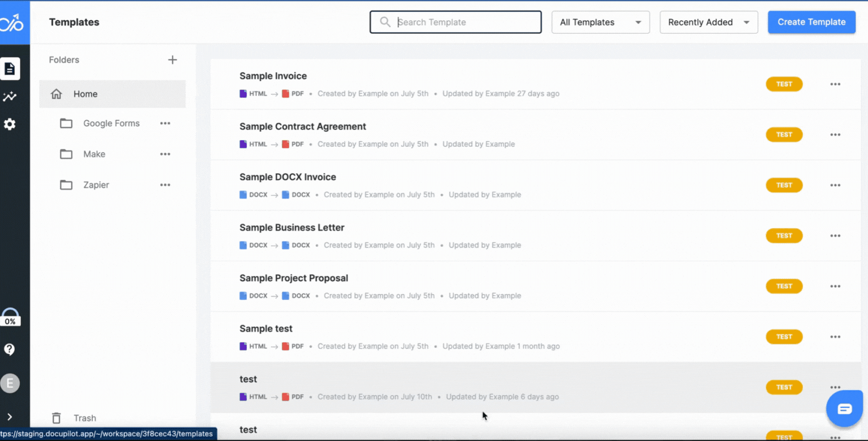This screenshot has height=441, width=868.
Task: Open the Recently Added sort dropdown
Action: pyautogui.click(x=708, y=22)
